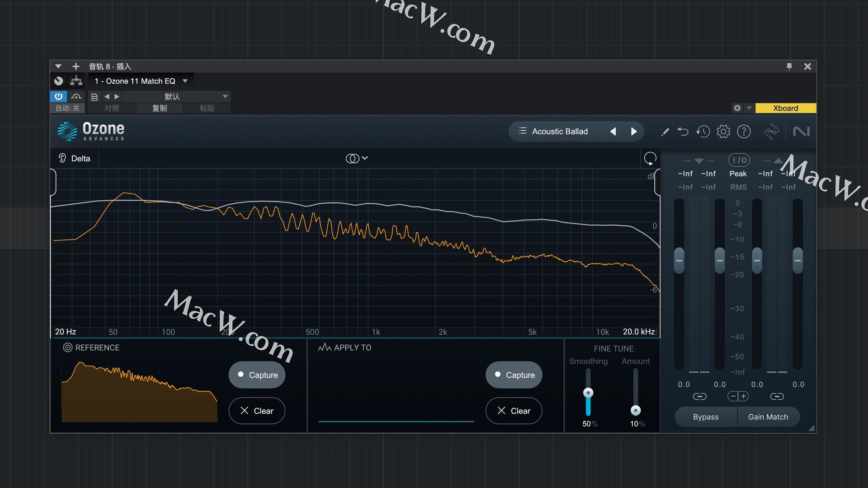The image size is (868, 488).
Task: Open the 默认 preset dropdown
Action: click(x=176, y=96)
